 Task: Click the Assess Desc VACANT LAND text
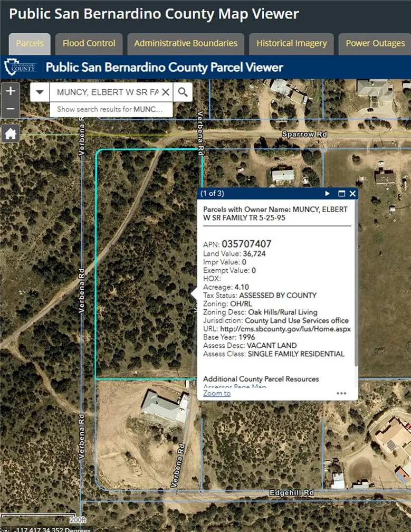coord(250,345)
